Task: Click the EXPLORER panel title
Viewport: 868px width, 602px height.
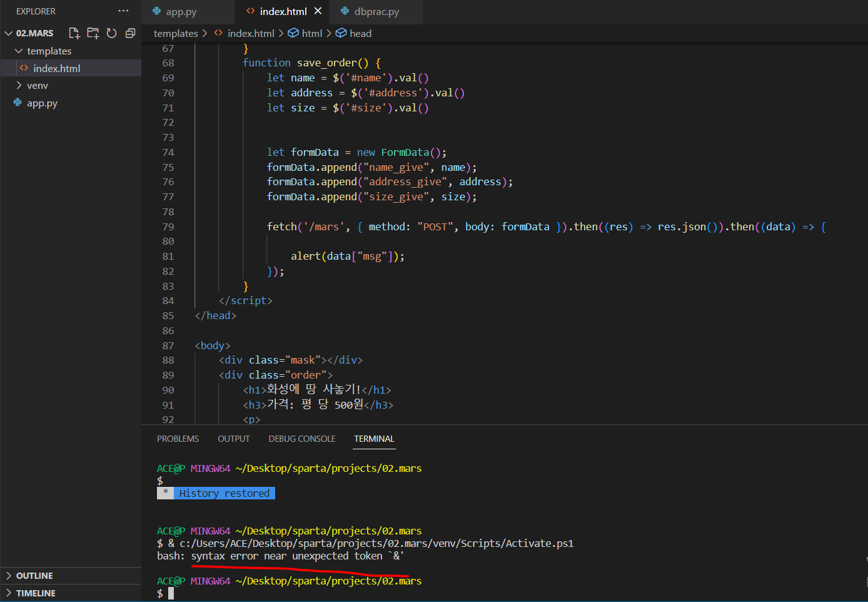Action: pos(36,11)
